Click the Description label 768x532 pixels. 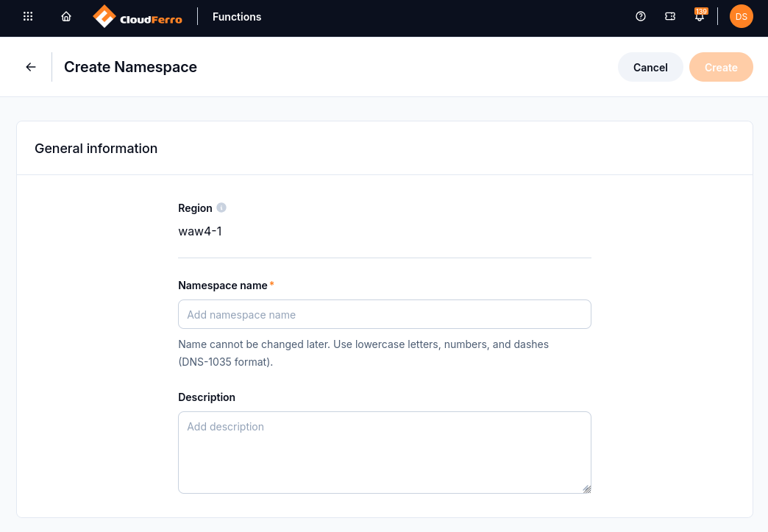[x=207, y=397]
